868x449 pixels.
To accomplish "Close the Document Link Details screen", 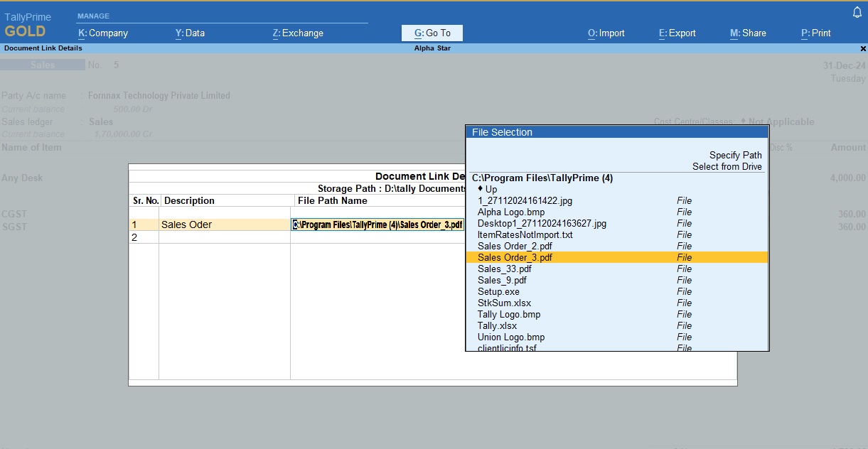I will [x=863, y=49].
